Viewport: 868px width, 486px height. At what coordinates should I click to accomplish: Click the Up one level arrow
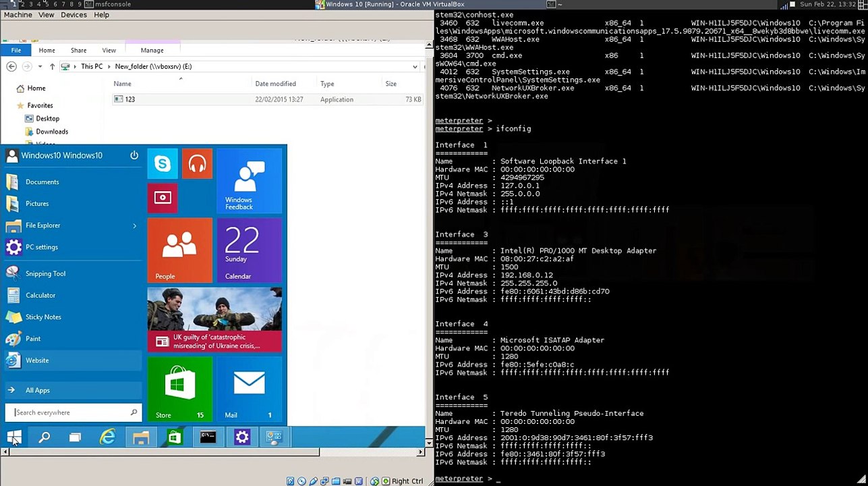click(x=52, y=66)
